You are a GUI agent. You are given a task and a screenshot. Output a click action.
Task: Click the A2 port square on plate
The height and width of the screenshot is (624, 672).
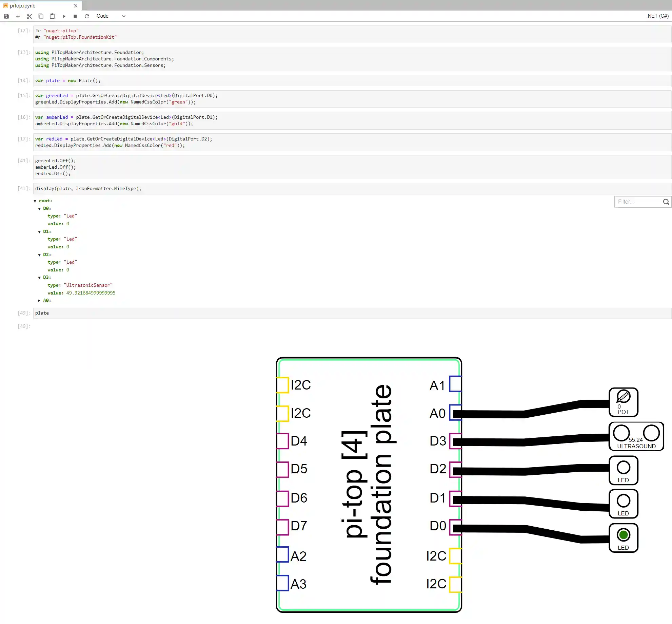(x=283, y=554)
